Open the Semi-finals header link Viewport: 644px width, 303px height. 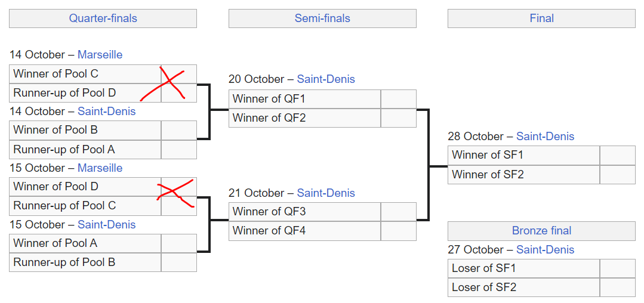[x=322, y=18]
